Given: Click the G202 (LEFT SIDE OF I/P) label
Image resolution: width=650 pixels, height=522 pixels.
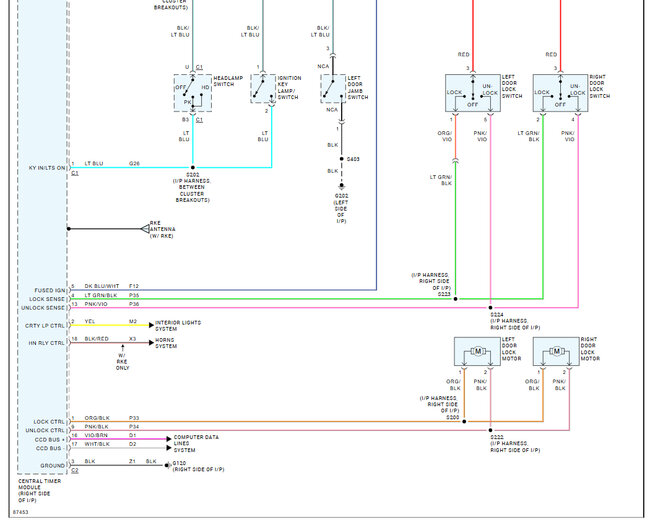Looking at the screenshot, I should (x=341, y=208).
